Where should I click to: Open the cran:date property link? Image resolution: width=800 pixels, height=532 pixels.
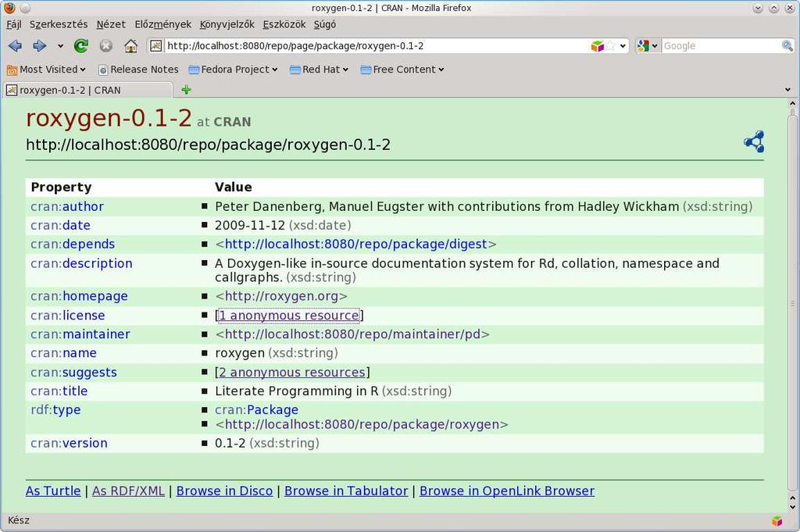coord(60,226)
